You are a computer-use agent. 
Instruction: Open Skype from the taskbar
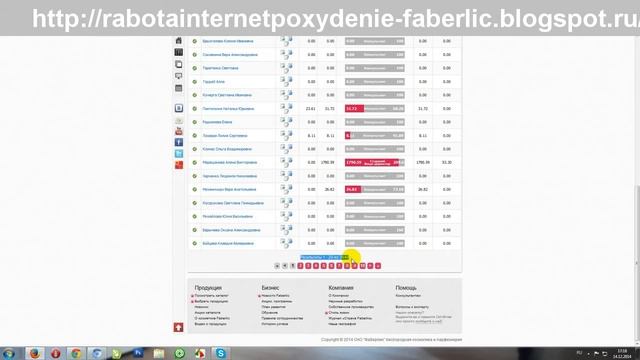[221, 353]
